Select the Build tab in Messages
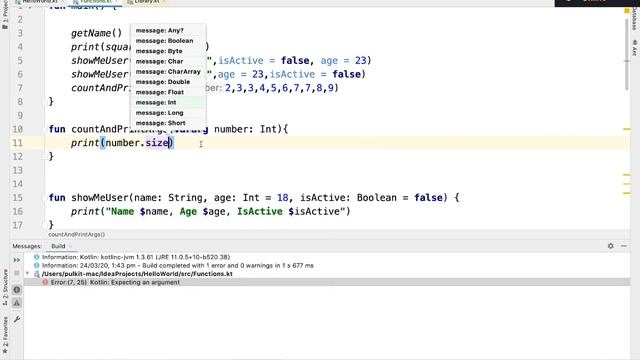The width and height of the screenshot is (640, 360). tap(58, 246)
